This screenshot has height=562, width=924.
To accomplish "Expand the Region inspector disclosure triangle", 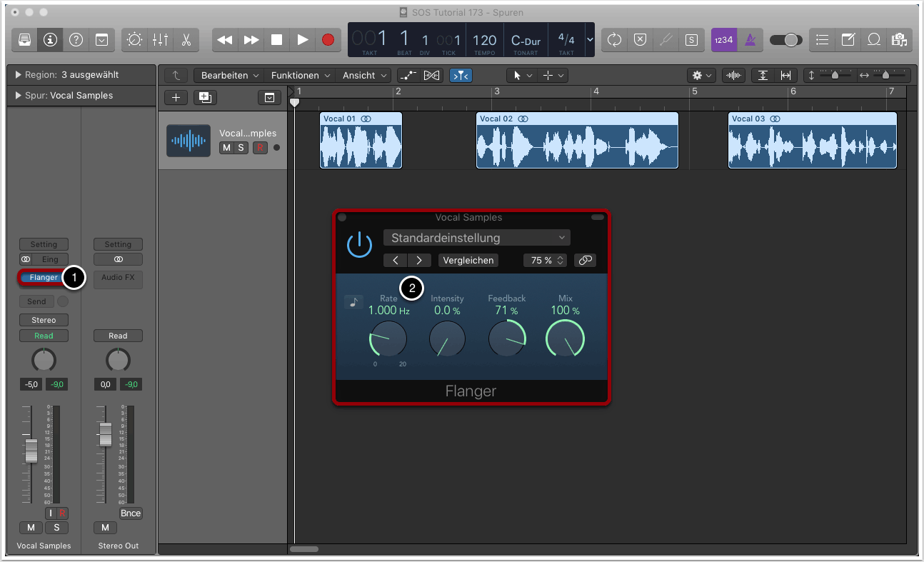I will coord(18,75).
